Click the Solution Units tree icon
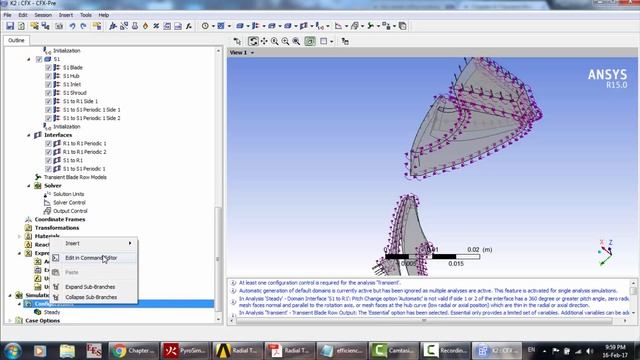The image size is (640, 360). coord(47,194)
